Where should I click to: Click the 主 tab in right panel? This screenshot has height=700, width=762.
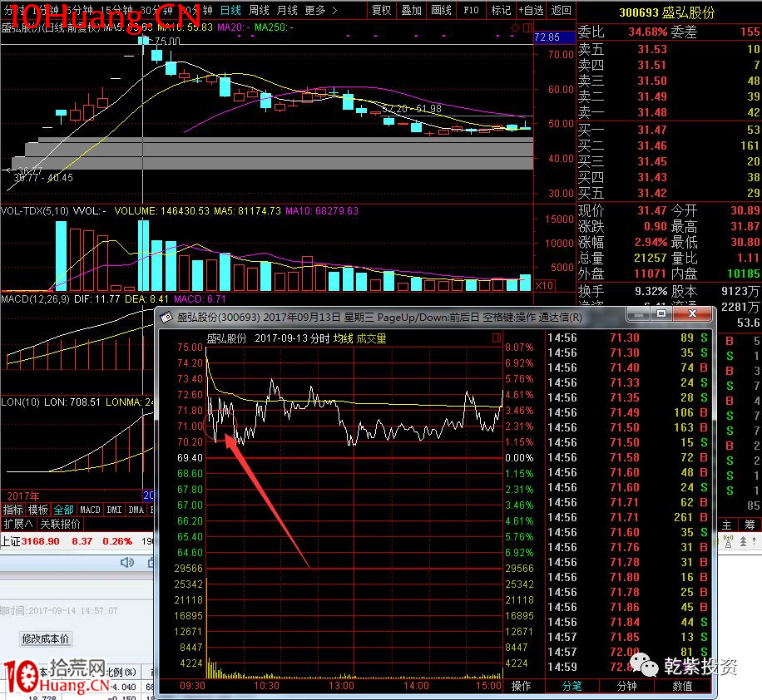726,525
